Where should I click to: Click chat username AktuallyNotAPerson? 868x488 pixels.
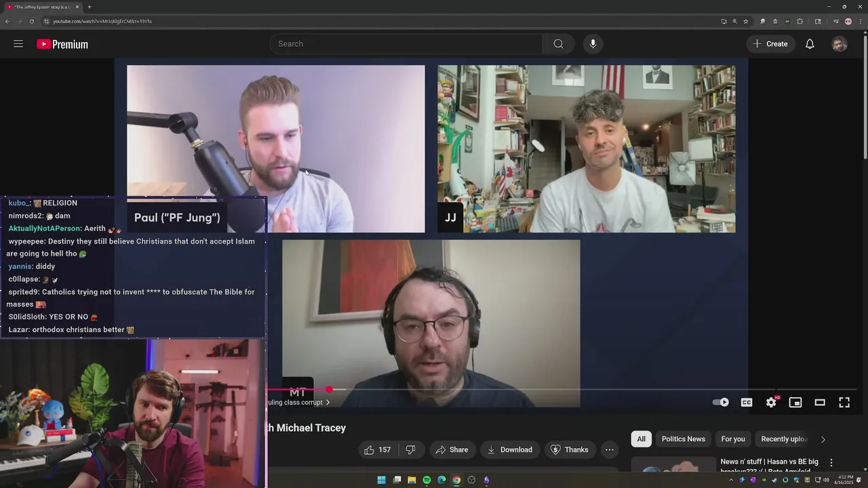(45, 228)
